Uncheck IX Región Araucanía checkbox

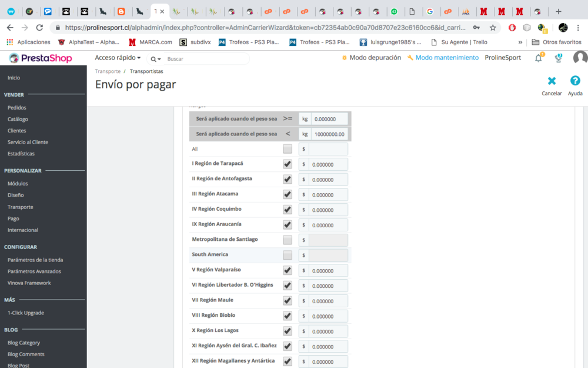(x=288, y=225)
